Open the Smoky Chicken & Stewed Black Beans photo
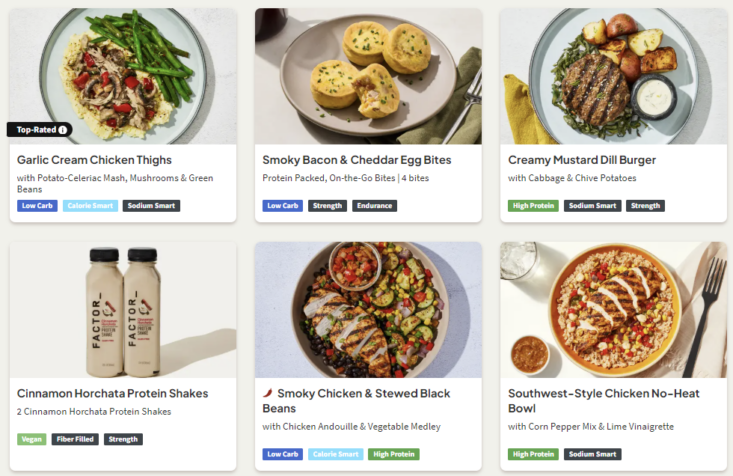Image resolution: width=733 pixels, height=476 pixels. [368, 309]
